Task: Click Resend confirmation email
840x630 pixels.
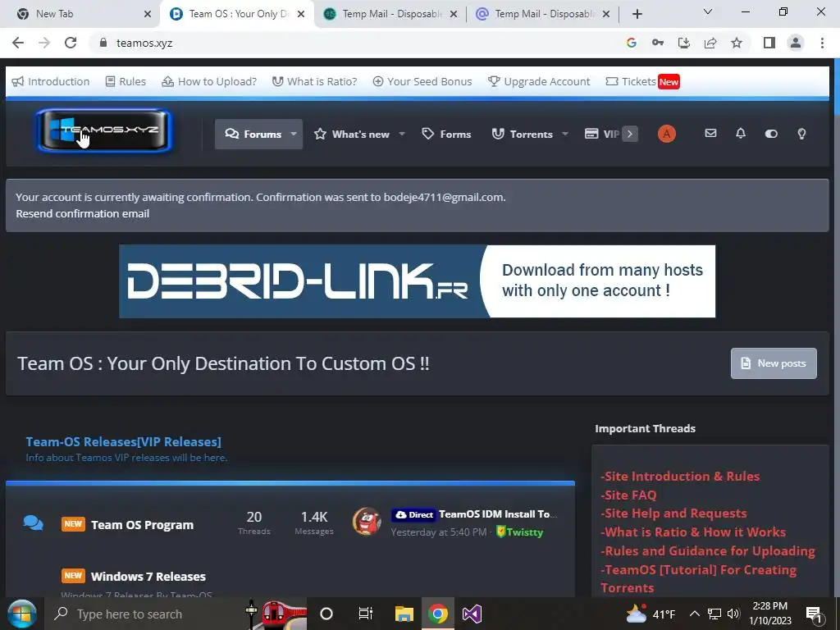Action: tap(83, 213)
